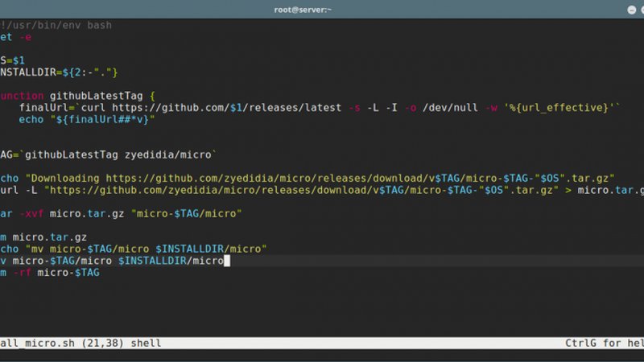
Task: Place cursor on echo "${finalUrl##*v}" line
Action: click(x=86, y=119)
